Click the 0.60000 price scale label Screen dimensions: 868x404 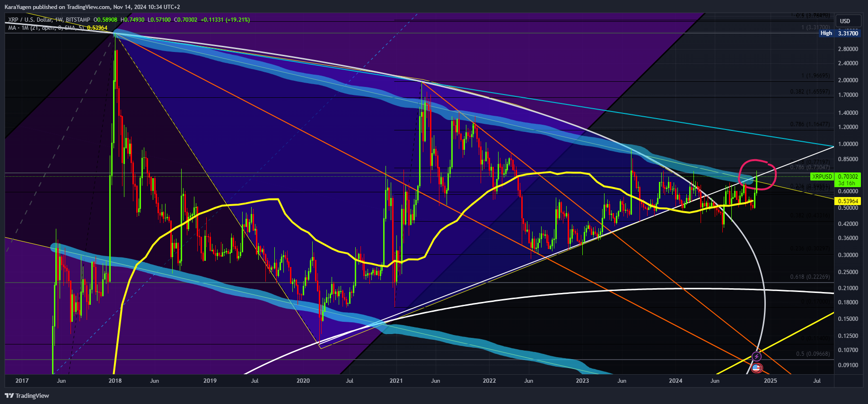pos(848,191)
